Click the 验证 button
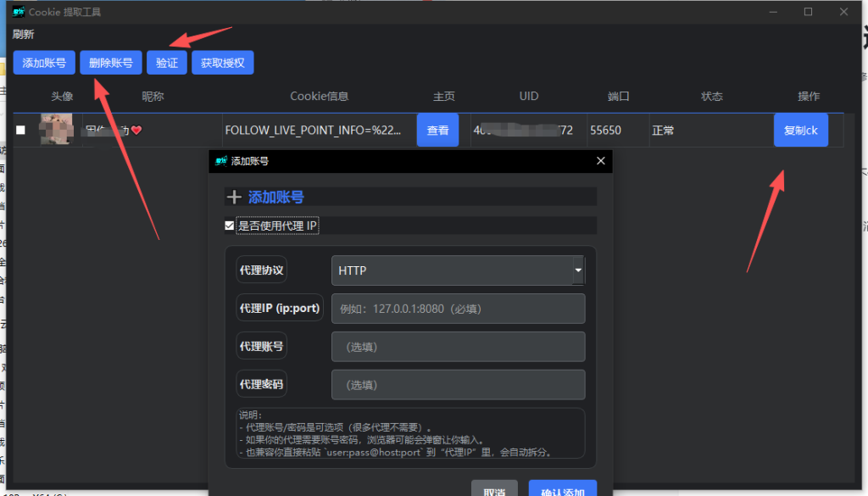The image size is (868, 496). click(166, 62)
